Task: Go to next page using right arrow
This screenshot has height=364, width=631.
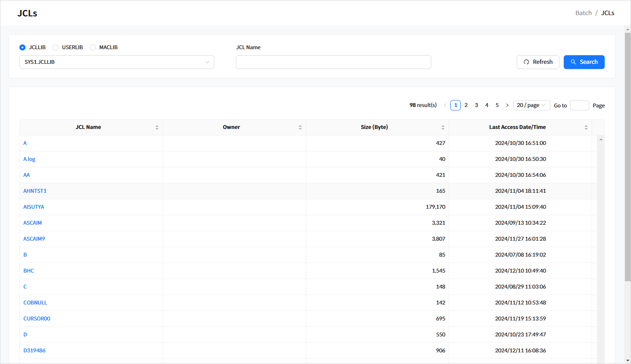Action: click(x=507, y=105)
